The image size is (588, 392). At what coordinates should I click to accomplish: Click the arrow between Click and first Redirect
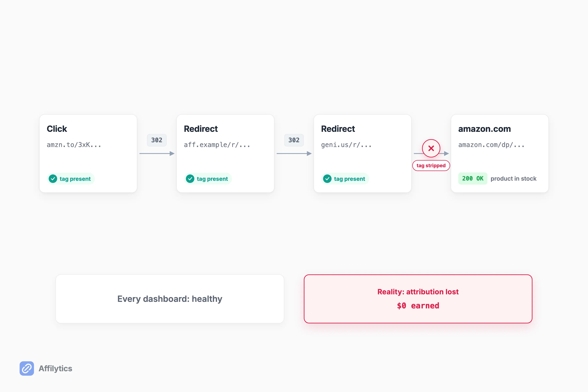click(157, 154)
